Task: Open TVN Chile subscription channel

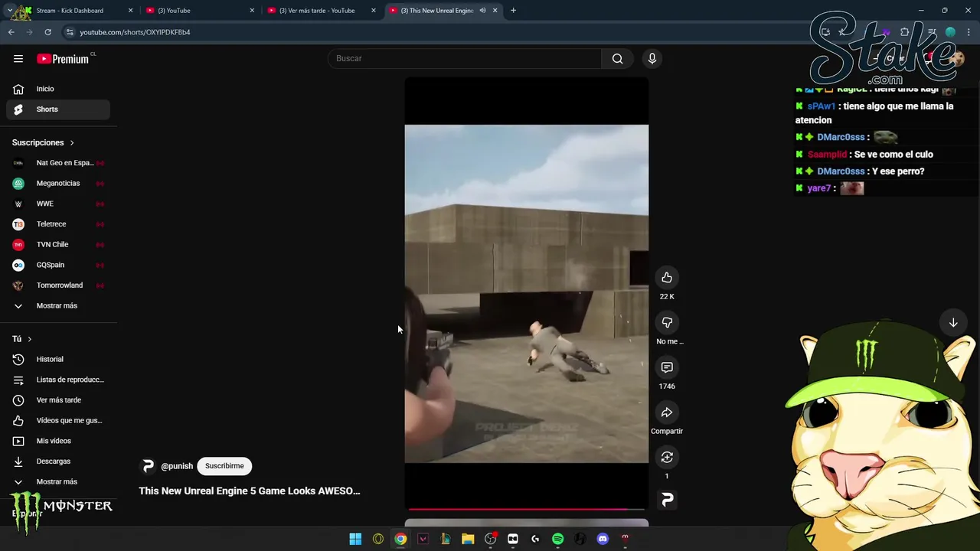Action: pos(58,245)
